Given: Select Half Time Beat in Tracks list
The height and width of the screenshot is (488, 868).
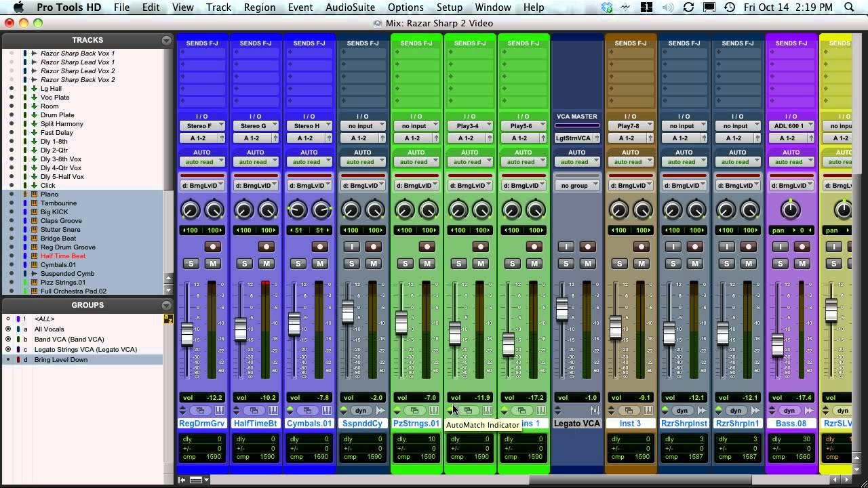Looking at the screenshot, I should [63, 256].
